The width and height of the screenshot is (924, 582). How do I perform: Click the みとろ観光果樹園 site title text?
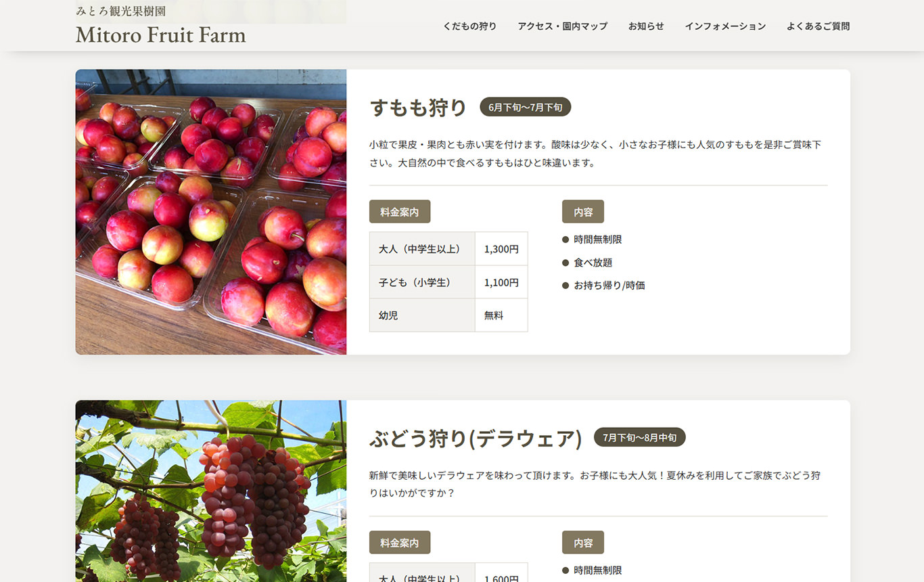pyautogui.click(x=121, y=11)
